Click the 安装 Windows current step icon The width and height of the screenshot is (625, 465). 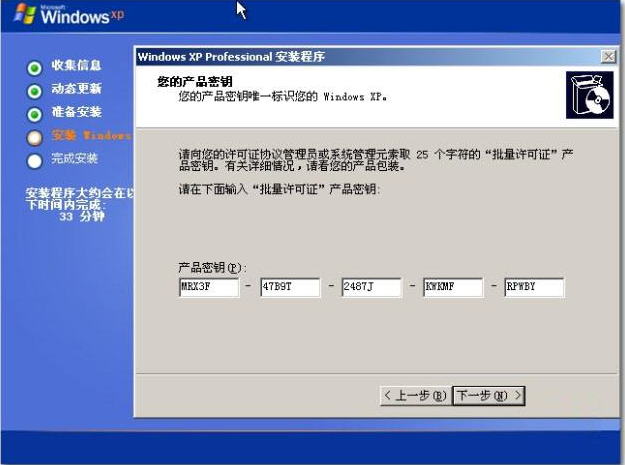(34, 136)
